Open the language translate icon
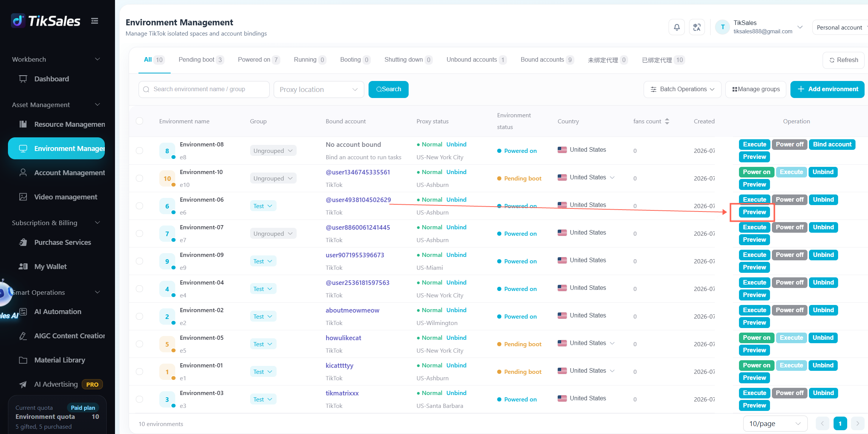Viewport: 868px width, 434px height. [697, 27]
